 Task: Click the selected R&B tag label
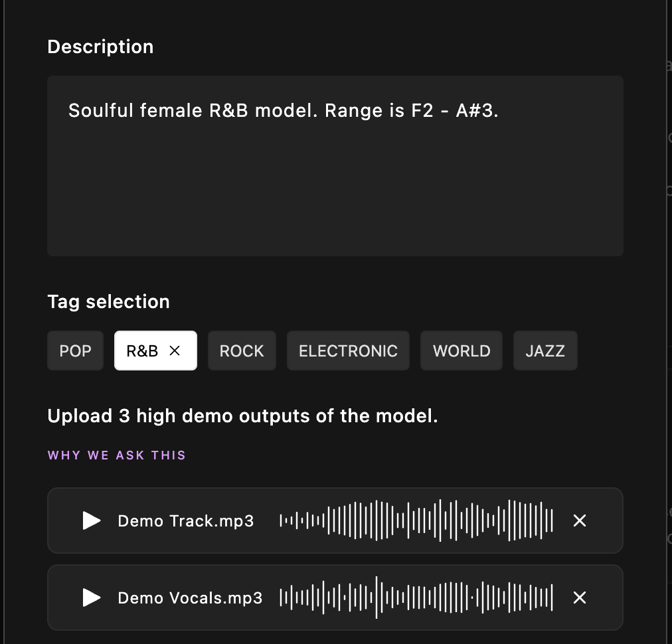(x=142, y=351)
